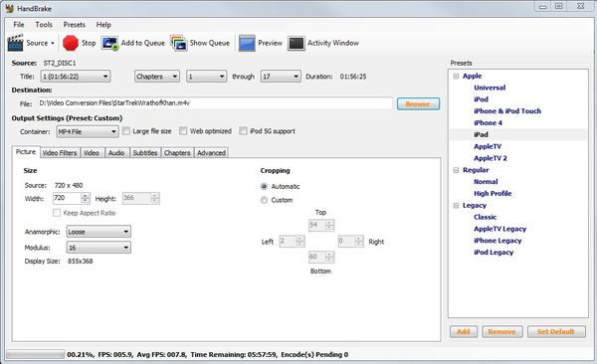Collapse the Legacy presets group

[456, 206]
